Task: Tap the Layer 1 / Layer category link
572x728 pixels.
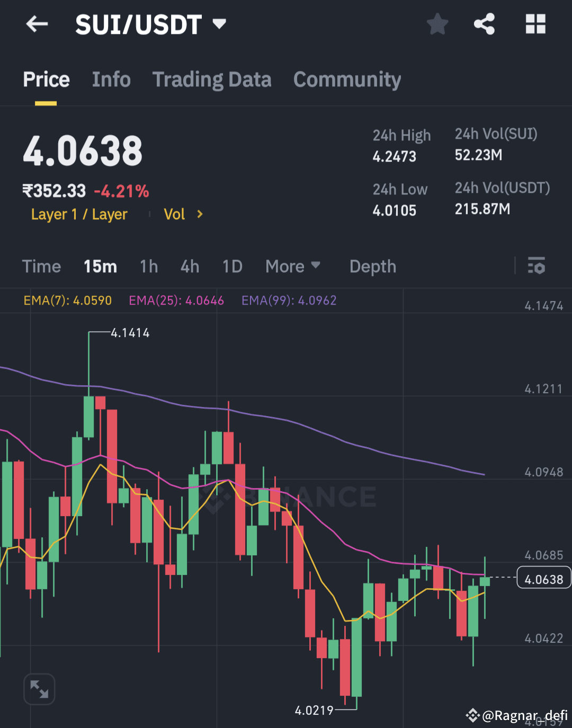Action: pyautogui.click(x=79, y=214)
